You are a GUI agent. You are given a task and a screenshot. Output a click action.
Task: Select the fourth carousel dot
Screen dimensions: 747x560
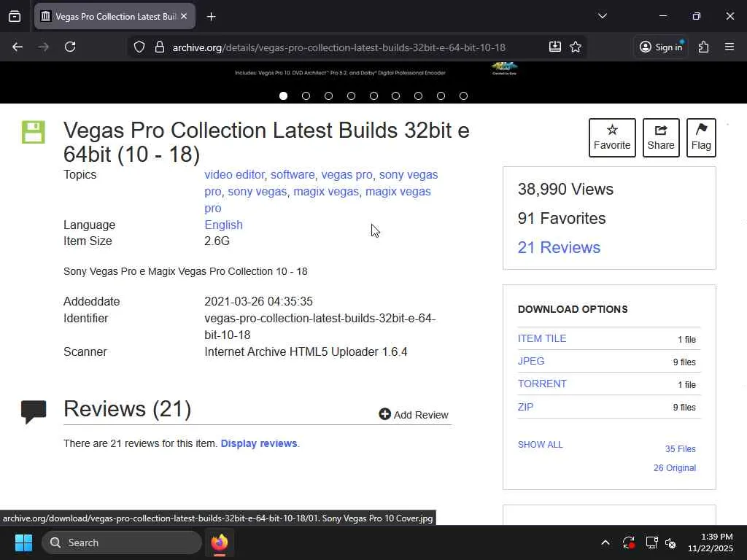coord(351,96)
